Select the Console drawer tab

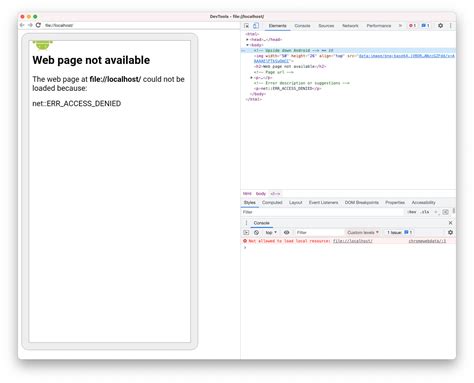[261, 223]
